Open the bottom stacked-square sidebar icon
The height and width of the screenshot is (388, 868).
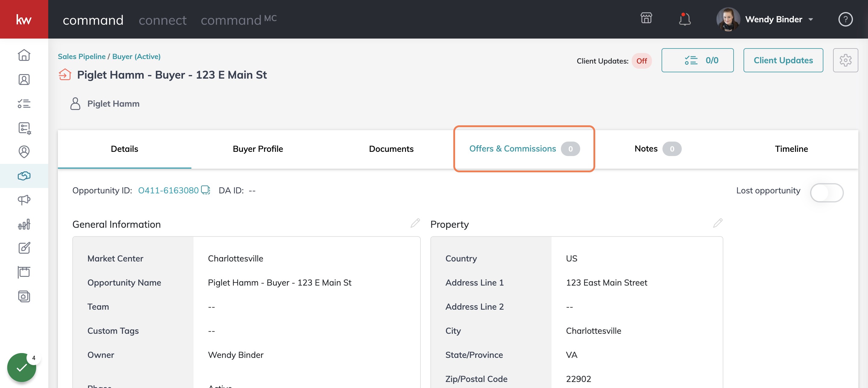point(24,296)
